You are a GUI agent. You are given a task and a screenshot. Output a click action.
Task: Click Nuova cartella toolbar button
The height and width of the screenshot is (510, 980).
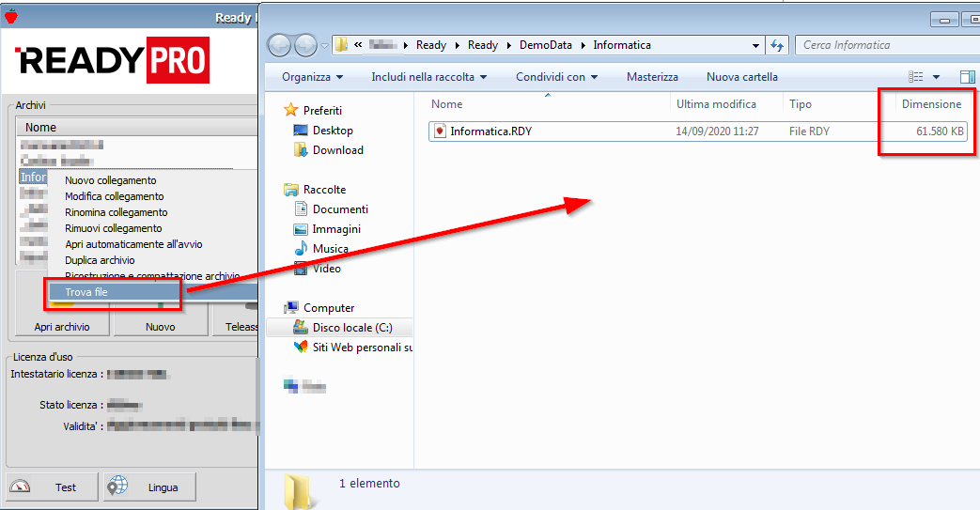tap(742, 77)
